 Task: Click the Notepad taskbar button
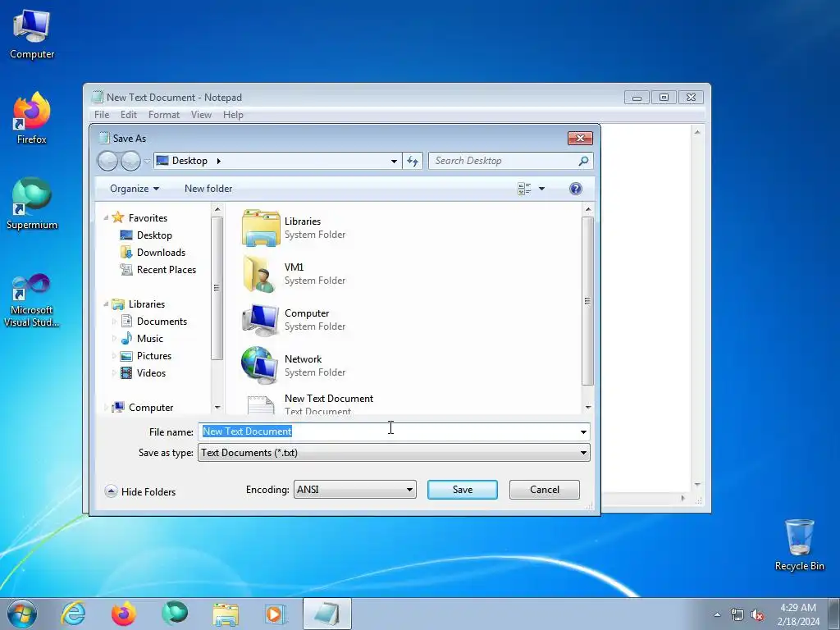326,614
